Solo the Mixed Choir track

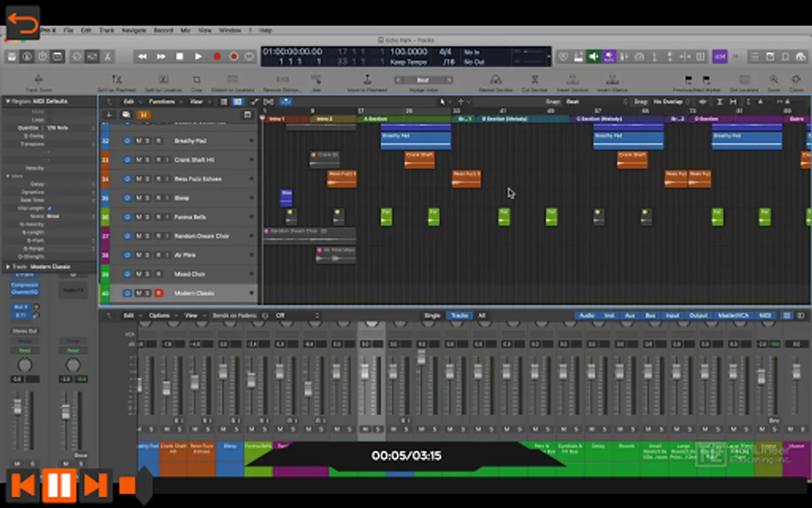[148, 274]
